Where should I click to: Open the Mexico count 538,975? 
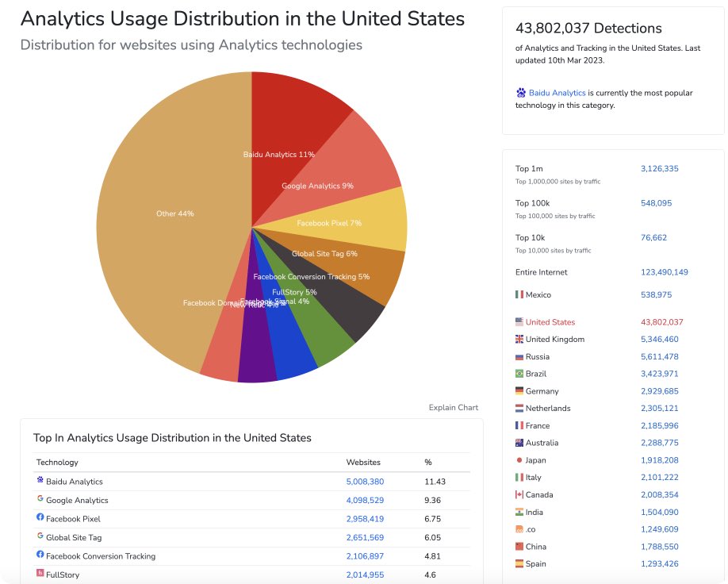click(x=656, y=294)
